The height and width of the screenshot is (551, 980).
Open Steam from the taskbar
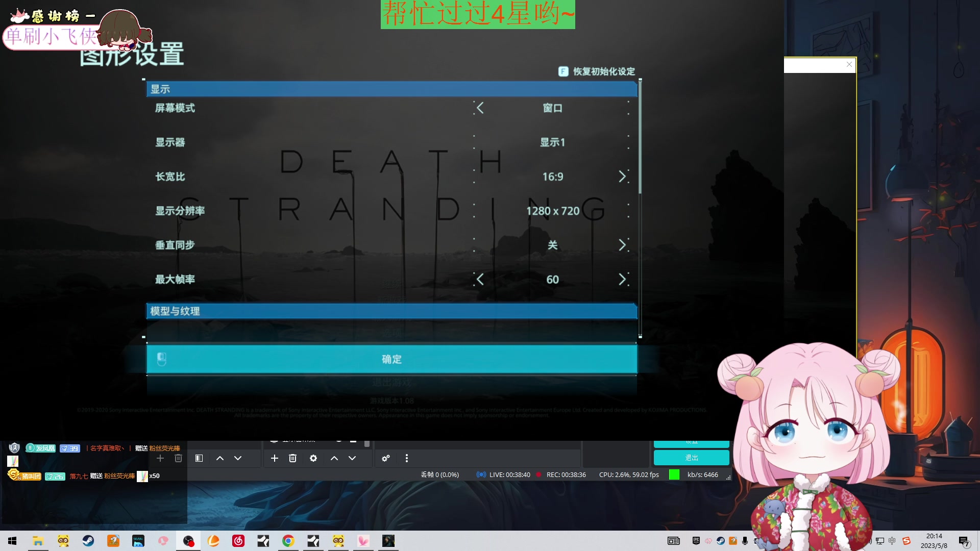[88, 541]
